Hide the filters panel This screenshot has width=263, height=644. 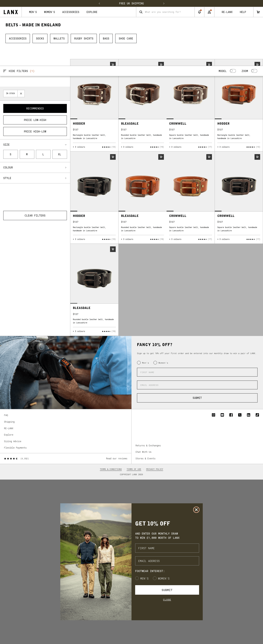pyautogui.click(x=18, y=71)
